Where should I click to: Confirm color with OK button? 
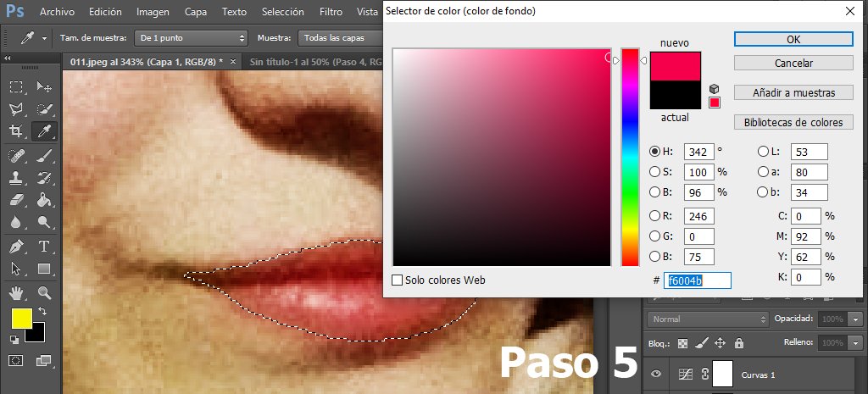(793, 39)
